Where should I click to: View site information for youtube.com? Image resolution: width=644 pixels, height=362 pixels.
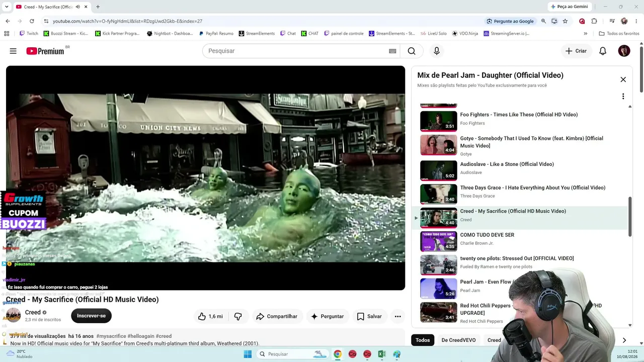pos(46,21)
